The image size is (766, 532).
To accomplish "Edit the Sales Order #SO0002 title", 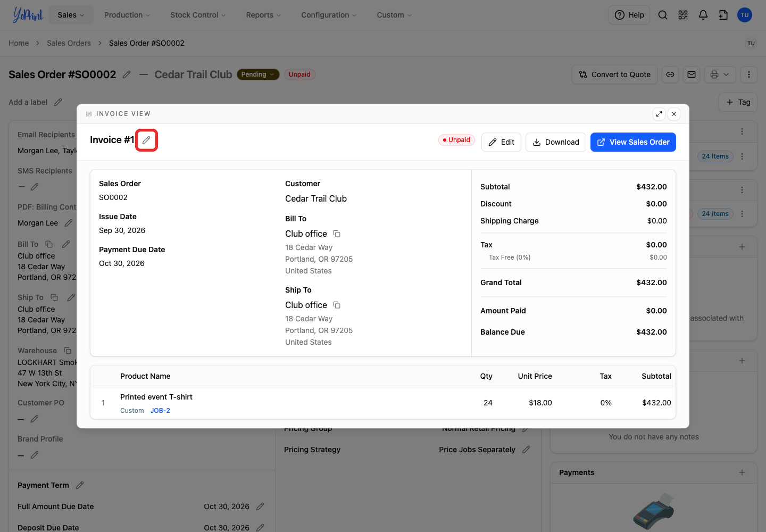I will pyautogui.click(x=127, y=74).
